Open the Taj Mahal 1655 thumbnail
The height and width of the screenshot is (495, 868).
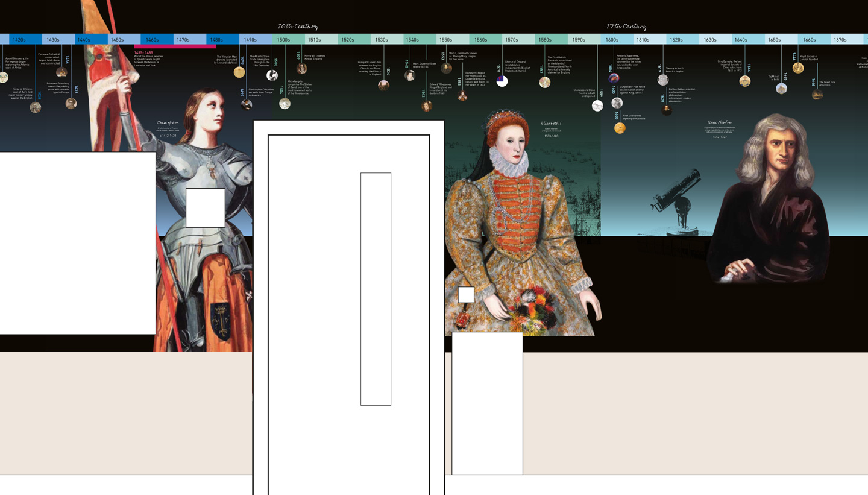pyautogui.click(x=781, y=89)
